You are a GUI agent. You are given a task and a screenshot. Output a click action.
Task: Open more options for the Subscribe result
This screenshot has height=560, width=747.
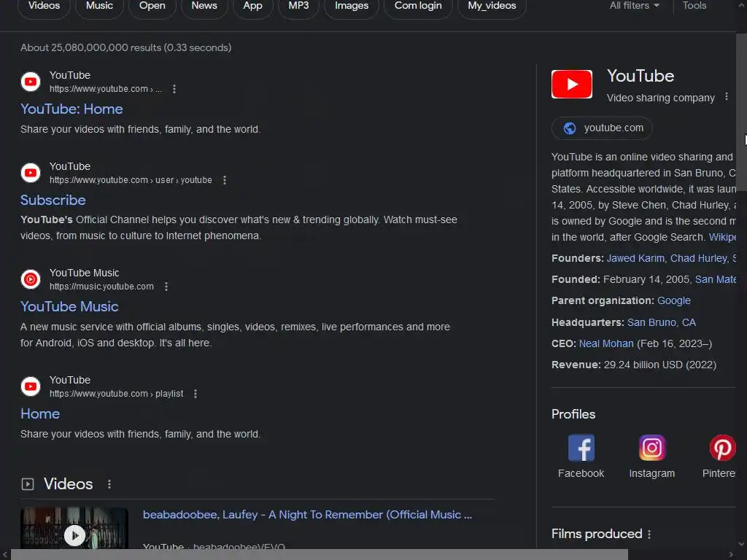click(x=225, y=180)
